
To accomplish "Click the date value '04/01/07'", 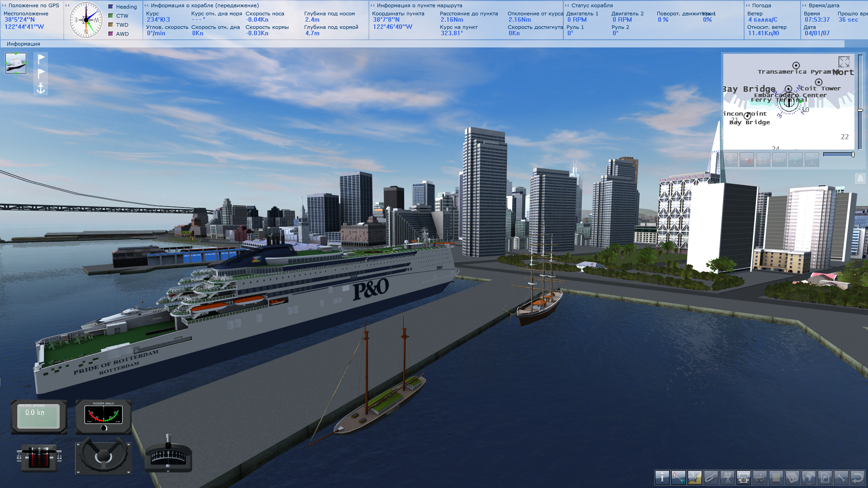I will pyautogui.click(x=817, y=33).
